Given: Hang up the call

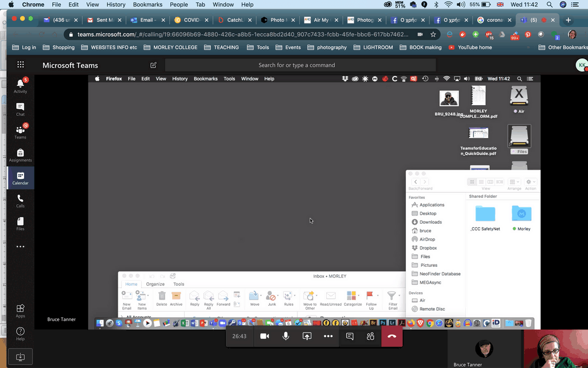Looking at the screenshot, I should pos(392,336).
